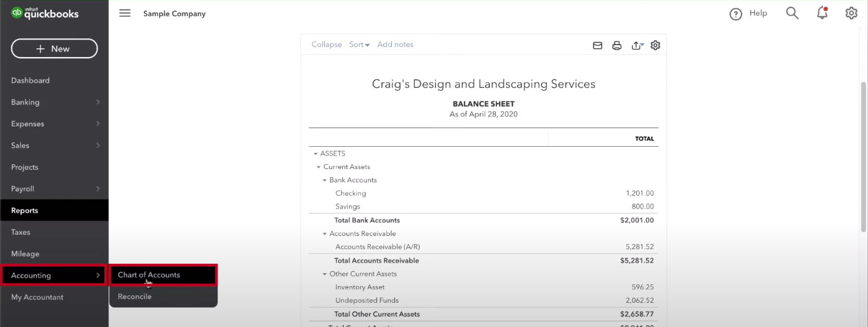Click the page vertical scrollbar
868x327 pixels.
click(864, 158)
